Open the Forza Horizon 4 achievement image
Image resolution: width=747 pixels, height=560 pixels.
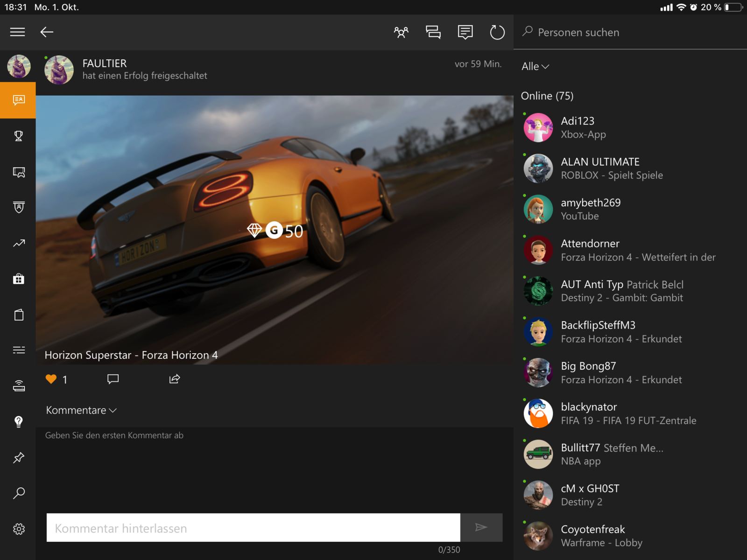pos(275,230)
